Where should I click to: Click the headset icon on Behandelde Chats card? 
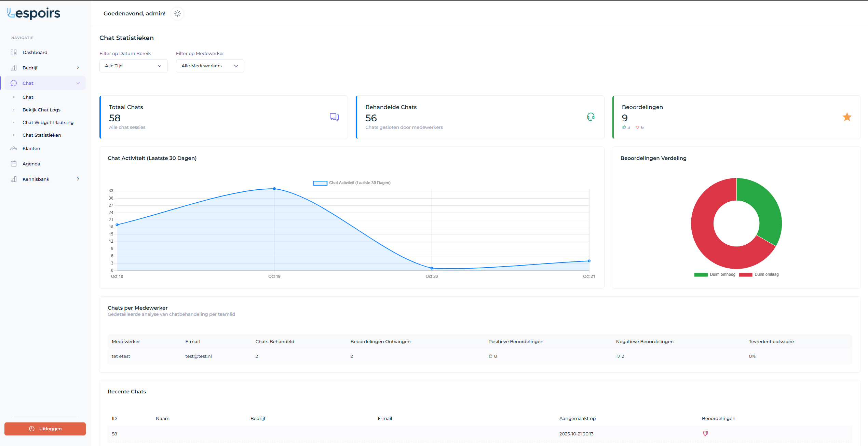[x=591, y=117]
